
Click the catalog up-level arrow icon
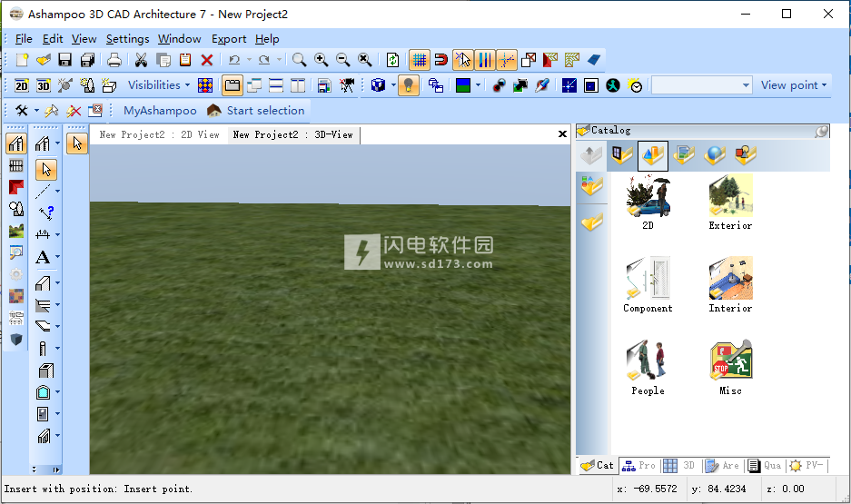coord(591,155)
